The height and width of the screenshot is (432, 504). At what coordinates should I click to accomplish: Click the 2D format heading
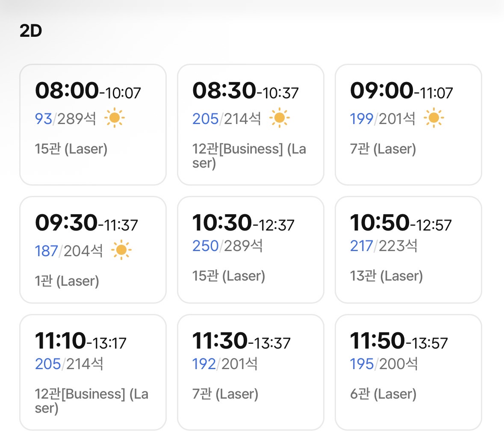tap(31, 31)
